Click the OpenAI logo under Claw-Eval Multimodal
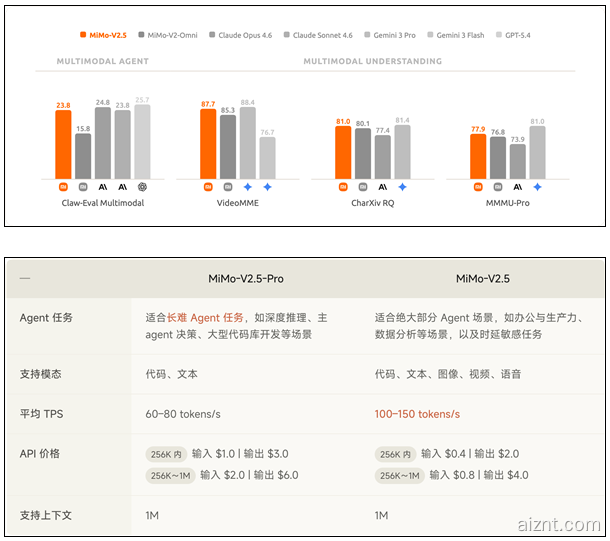The height and width of the screenshot is (541, 610). (143, 186)
